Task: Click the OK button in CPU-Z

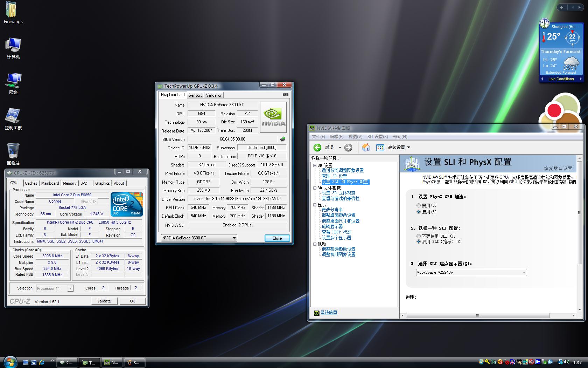Action: coord(132,301)
